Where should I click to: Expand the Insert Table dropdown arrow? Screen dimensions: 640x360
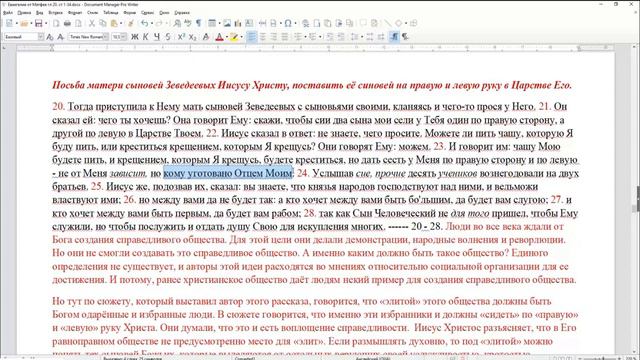point(219,24)
